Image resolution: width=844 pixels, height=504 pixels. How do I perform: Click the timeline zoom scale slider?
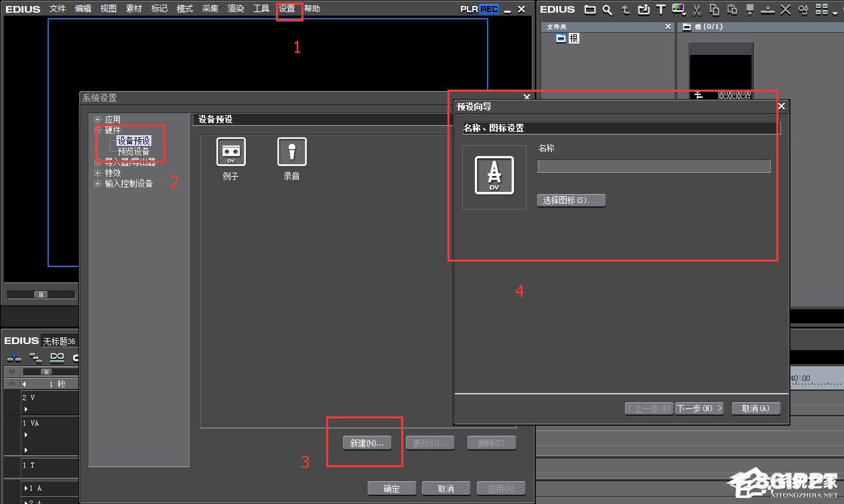click(46, 371)
